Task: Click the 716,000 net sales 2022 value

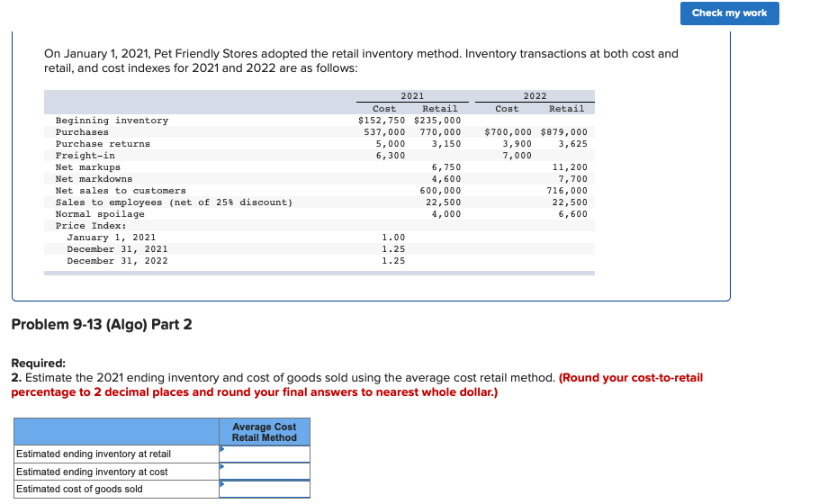Action: [567, 191]
